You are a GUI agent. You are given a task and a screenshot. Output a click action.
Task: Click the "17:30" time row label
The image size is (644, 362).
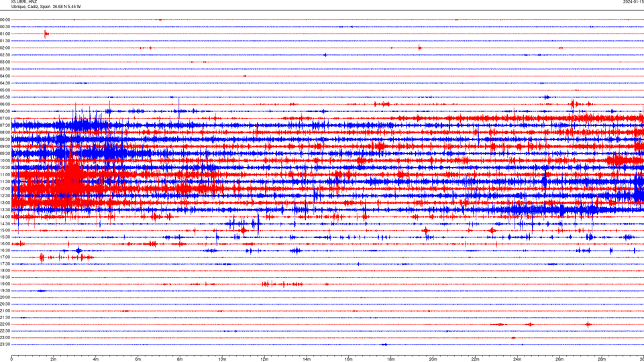(5, 264)
